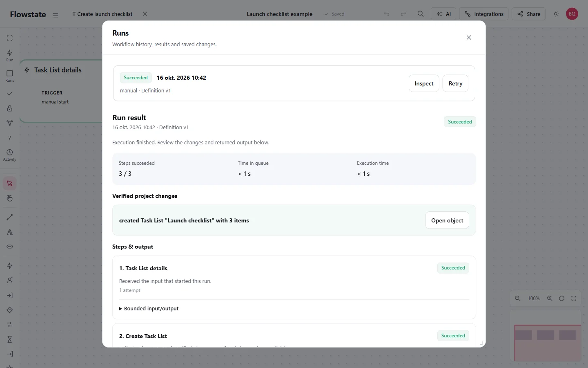Click the '3 / 3' steps succeeded value
588x368 pixels.
[x=125, y=174]
